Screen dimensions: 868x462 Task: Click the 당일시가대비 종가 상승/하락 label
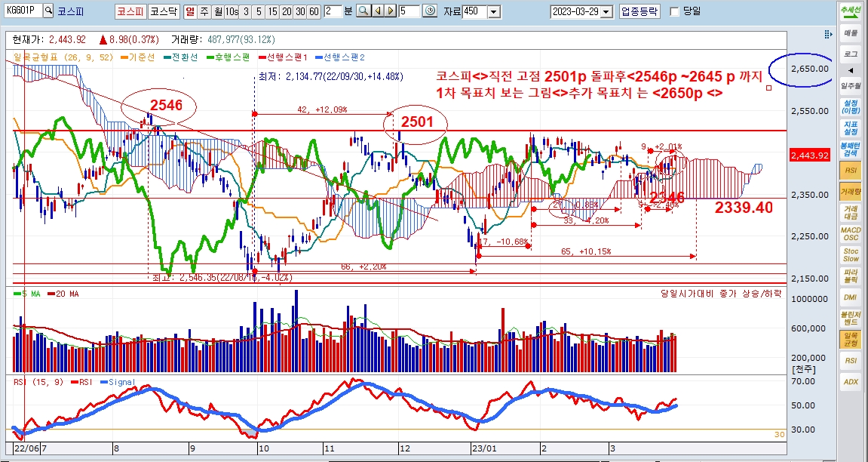[x=720, y=294]
